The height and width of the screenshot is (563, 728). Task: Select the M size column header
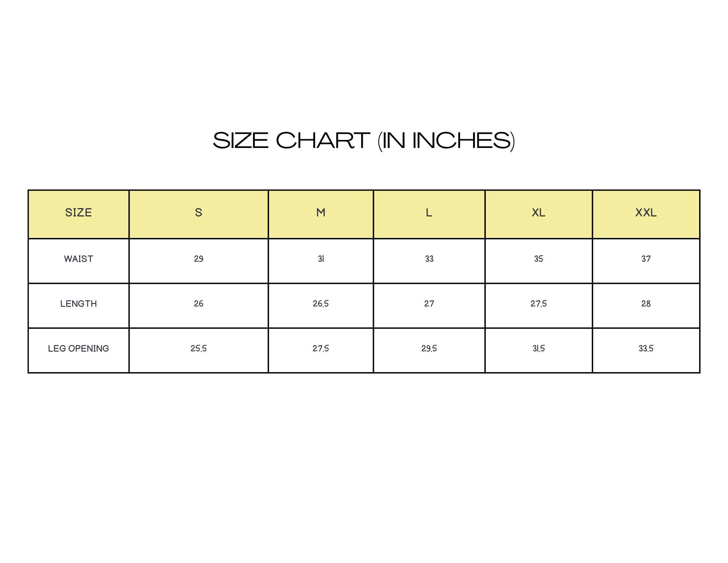321,214
